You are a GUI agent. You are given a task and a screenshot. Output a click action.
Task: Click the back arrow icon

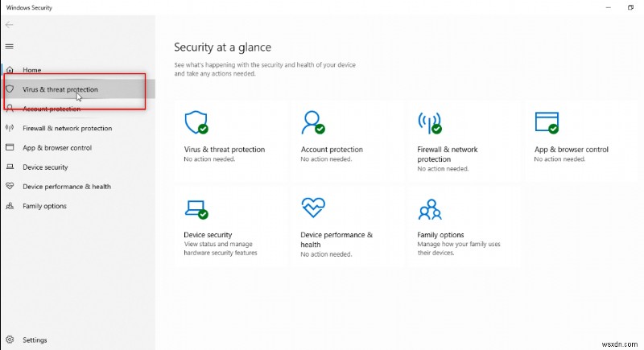coord(10,25)
